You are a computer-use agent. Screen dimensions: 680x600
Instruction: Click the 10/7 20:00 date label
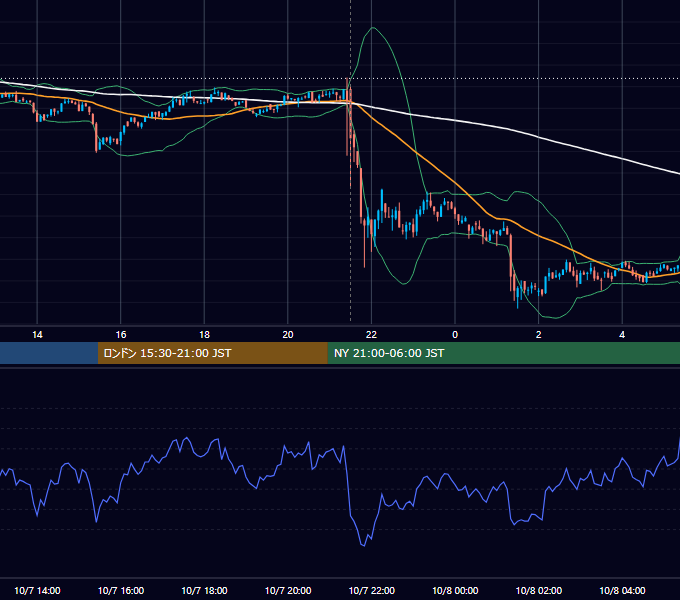(x=288, y=590)
